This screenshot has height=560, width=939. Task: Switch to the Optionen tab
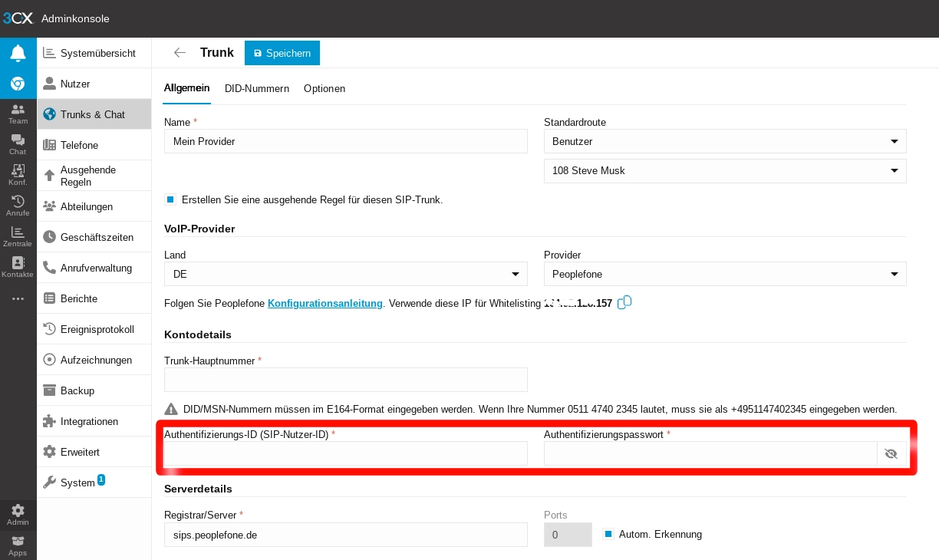click(325, 88)
